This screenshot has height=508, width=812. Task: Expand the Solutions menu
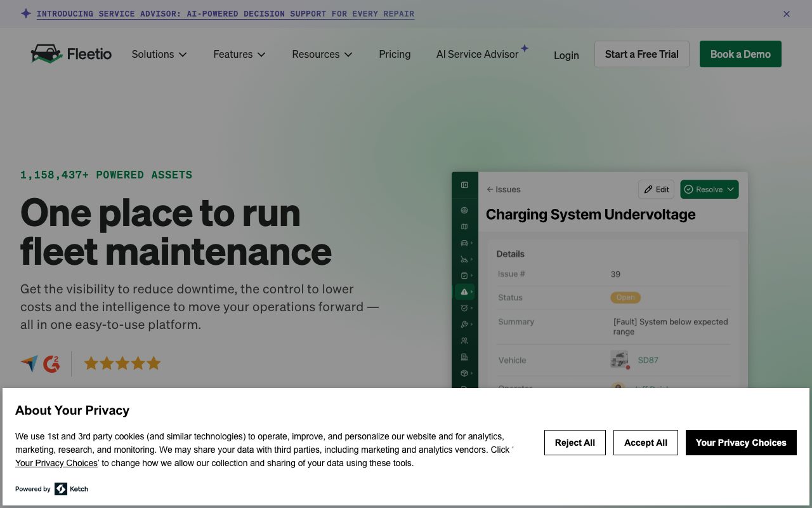coord(159,54)
